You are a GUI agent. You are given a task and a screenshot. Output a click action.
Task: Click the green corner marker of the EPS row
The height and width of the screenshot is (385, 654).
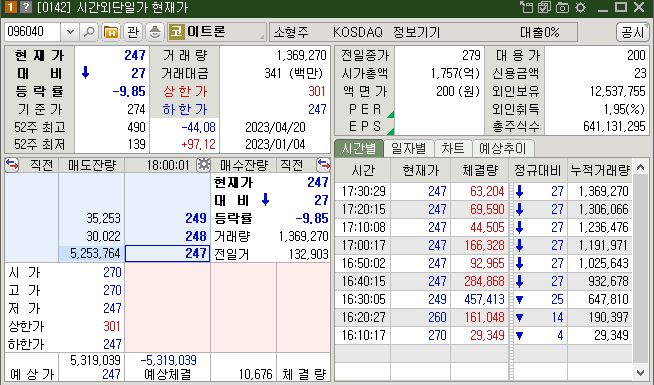coord(390,131)
